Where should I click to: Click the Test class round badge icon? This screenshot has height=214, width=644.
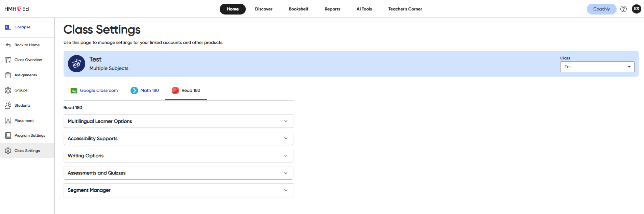click(76, 63)
